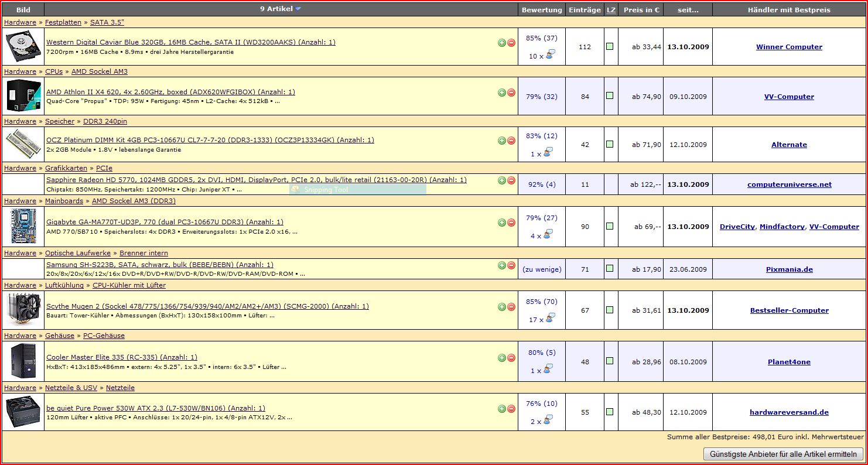Open 92% (4) rating for Sapphire Radeon
The height and width of the screenshot is (465, 868).
tap(542, 184)
